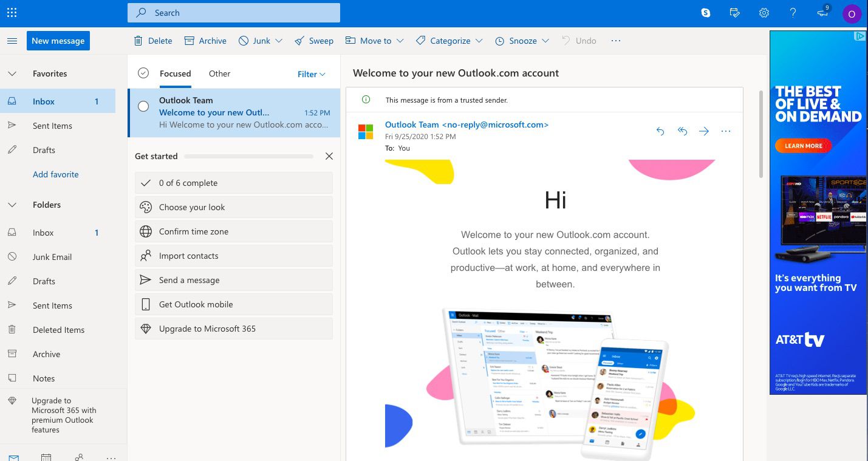Click the ad info icon

859,36
